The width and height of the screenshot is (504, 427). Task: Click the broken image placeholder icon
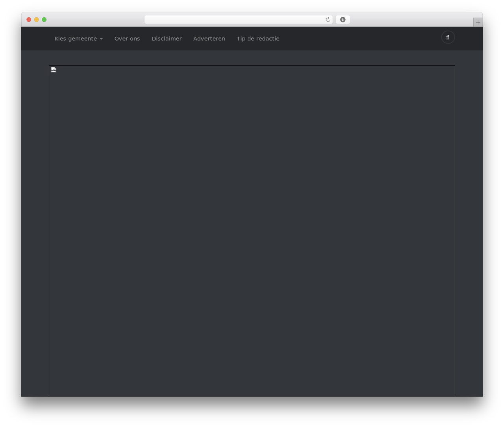coord(54,70)
